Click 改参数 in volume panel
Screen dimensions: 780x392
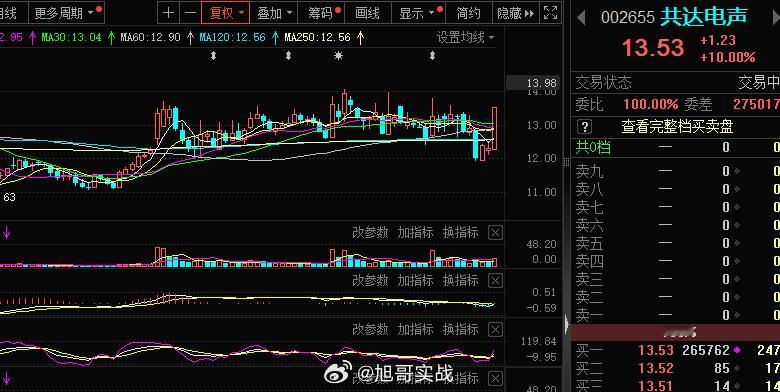pos(370,233)
